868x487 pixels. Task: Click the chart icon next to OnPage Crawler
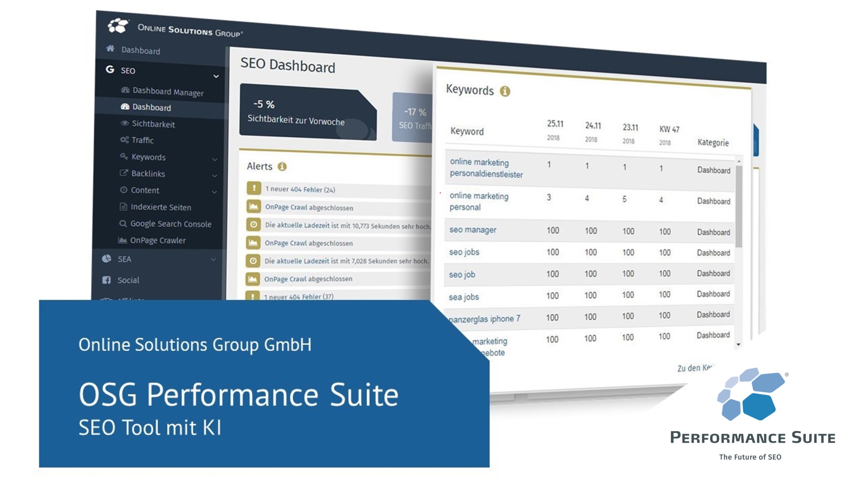coord(122,240)
